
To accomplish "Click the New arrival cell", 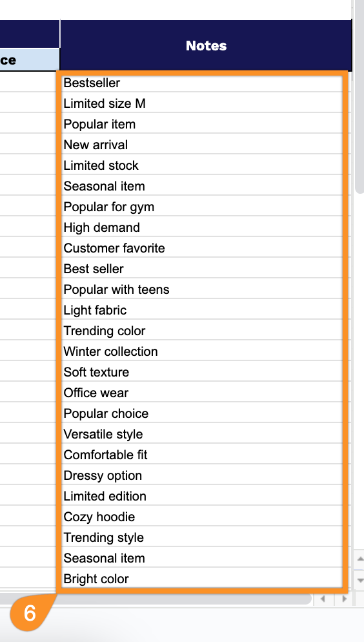I will pos(201,145).
